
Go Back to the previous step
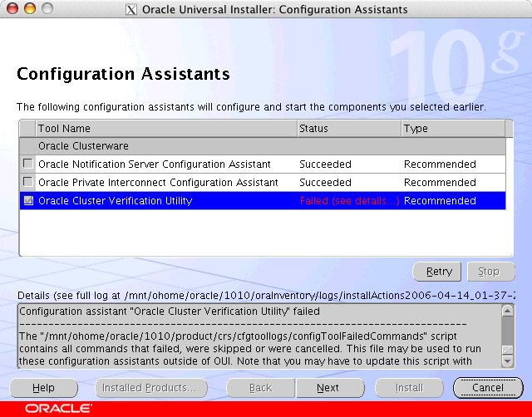(260, 388)
